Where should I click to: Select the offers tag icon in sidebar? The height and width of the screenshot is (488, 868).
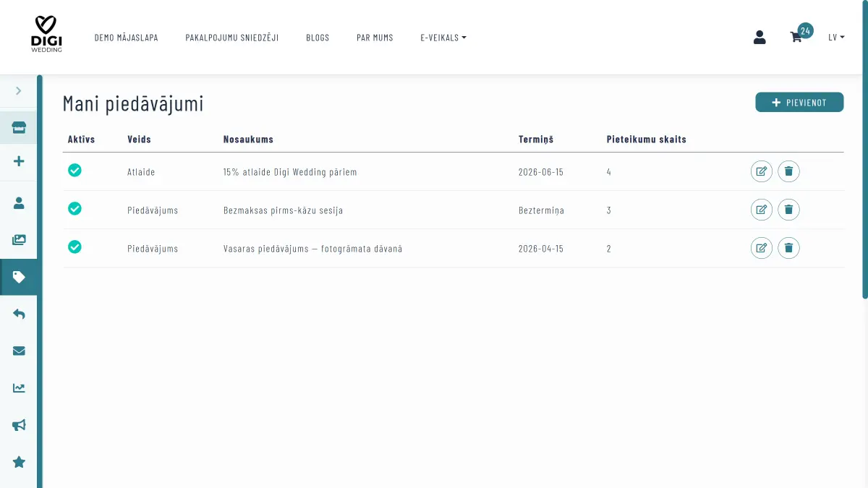[x=19, y=277]
